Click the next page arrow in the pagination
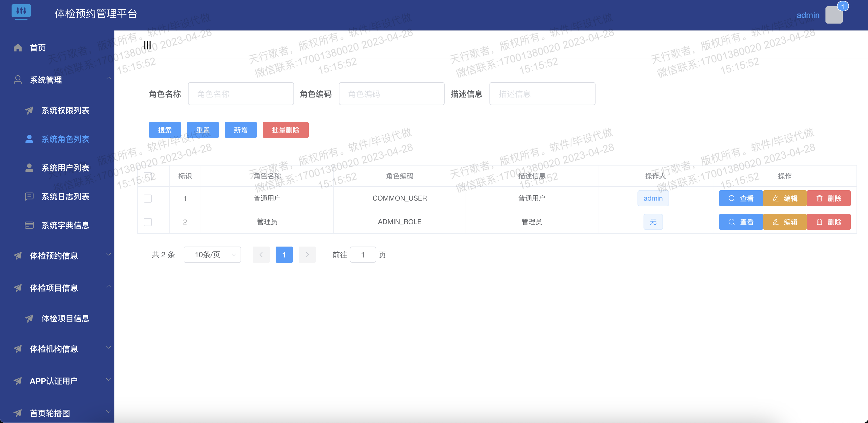868x423 pixels. point(307,255)
